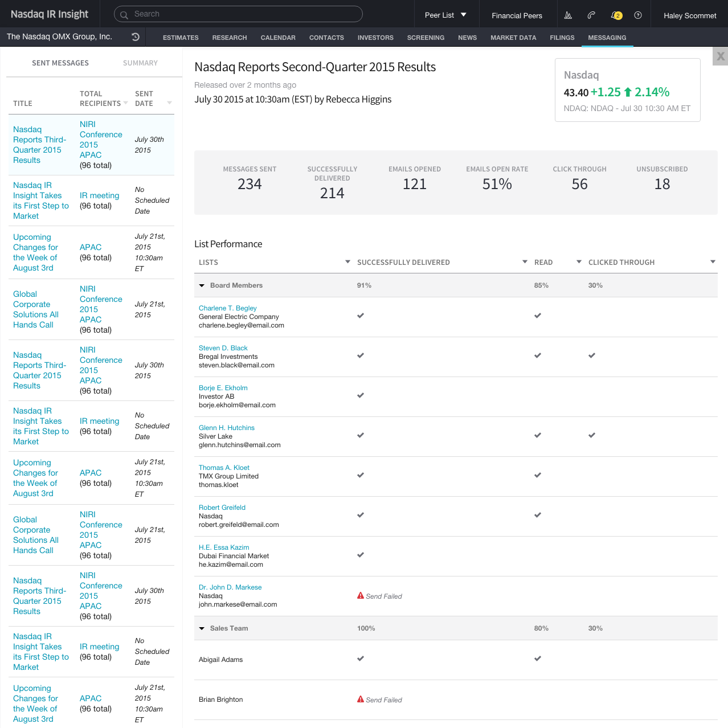Switch to the Calendar tab
728x728 pixels.
pyautogui.click(x=278, y=38)
